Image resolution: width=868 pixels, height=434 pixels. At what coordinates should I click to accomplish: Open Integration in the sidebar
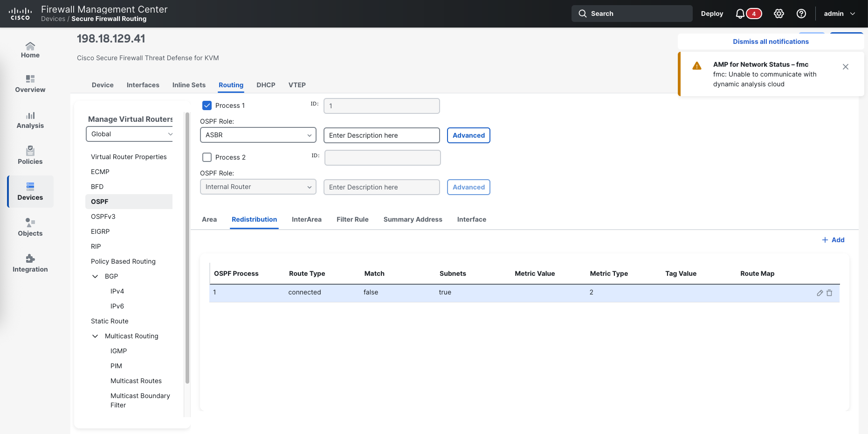[30, 263]
